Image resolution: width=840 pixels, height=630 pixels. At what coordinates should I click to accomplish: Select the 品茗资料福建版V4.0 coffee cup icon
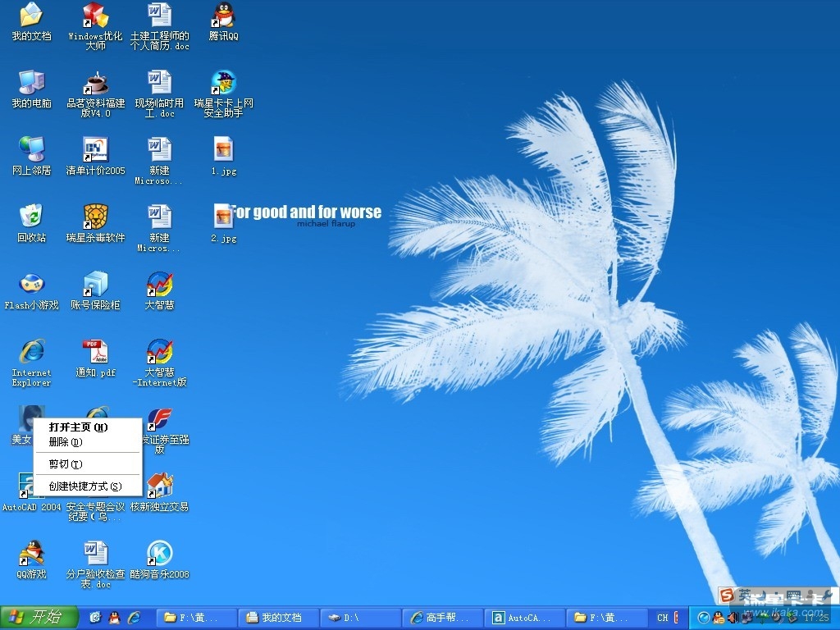point(96,82)
